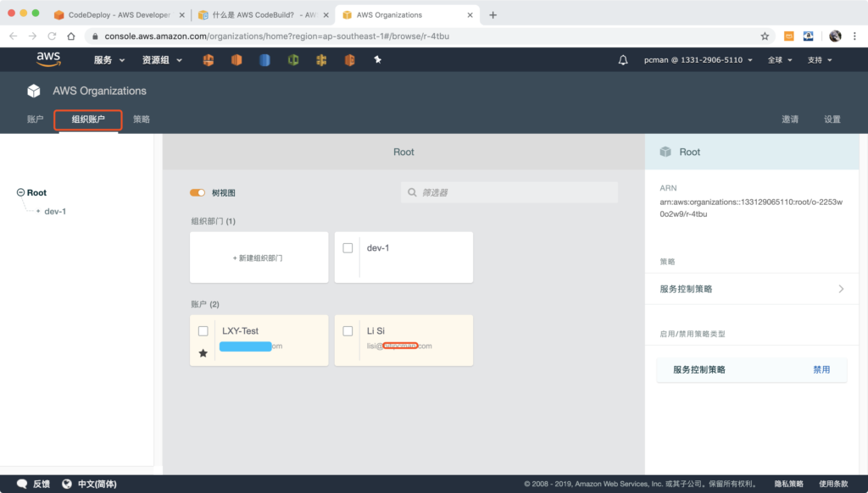Switch to the AWS CodeBuild browser tab
868x493 pixels.
pyautogui.click(x=264, y=15)
